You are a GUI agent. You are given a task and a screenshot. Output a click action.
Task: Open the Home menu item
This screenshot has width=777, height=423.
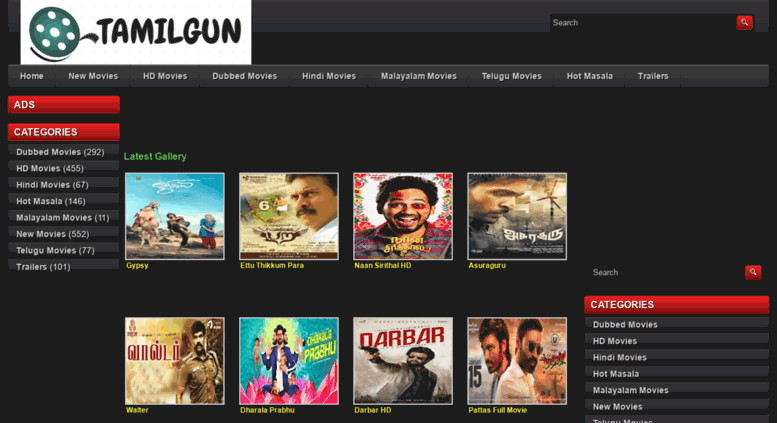pyautogui.click(x=32, y=76)
